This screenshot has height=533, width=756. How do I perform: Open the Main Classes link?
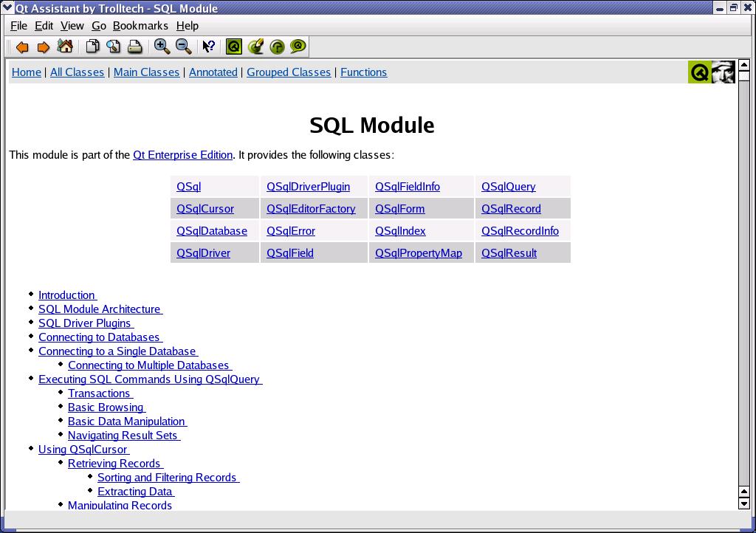(x=147, y=72)
